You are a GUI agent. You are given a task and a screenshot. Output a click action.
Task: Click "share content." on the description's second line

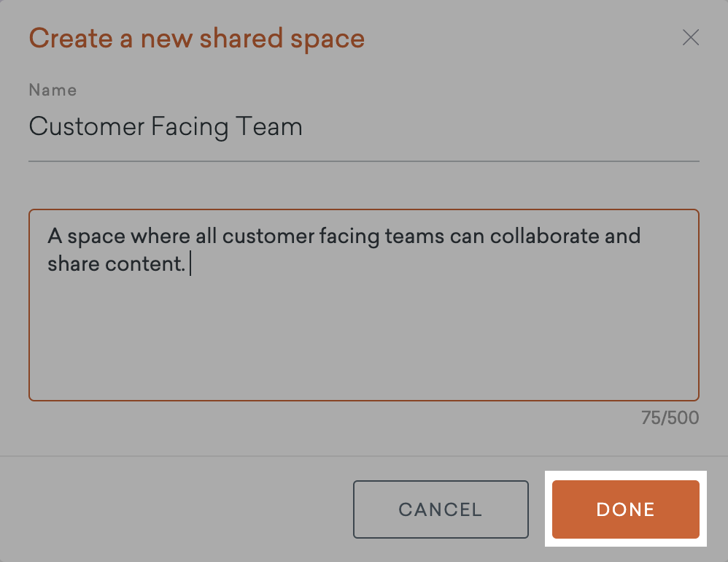(117, 264)
